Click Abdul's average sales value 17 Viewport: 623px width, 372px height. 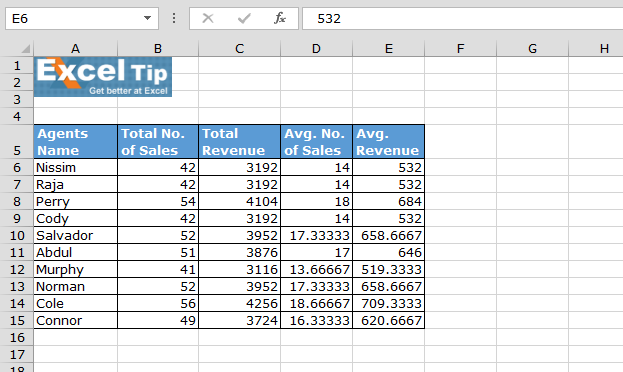pyautogui.click(x=316, y=252)
